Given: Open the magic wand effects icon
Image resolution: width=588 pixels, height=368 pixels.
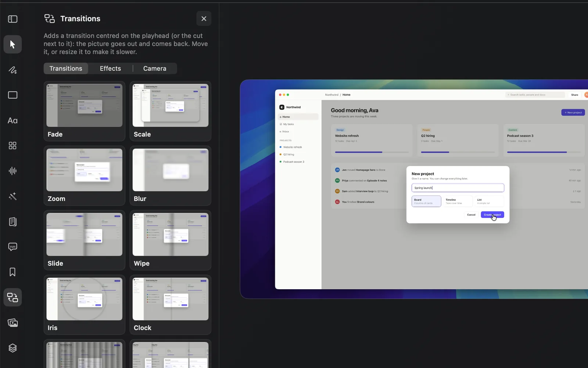Looking at the screenshot, I should coord(12,196).
